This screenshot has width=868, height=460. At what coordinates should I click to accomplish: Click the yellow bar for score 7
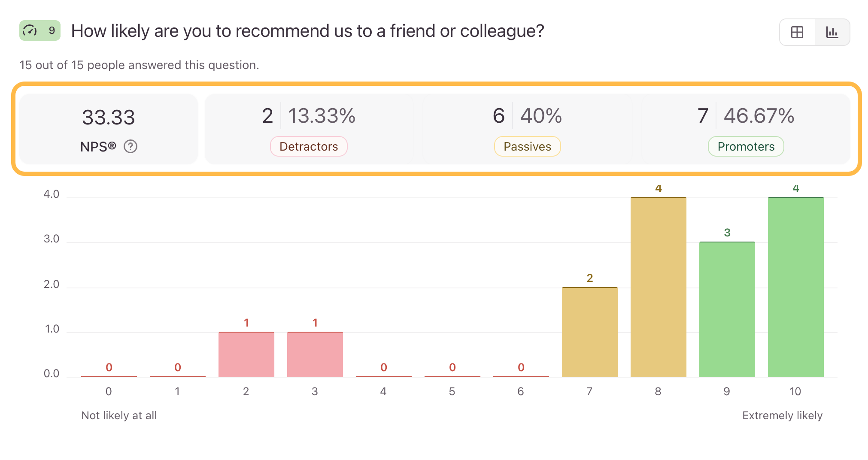(x=589, y=333)
